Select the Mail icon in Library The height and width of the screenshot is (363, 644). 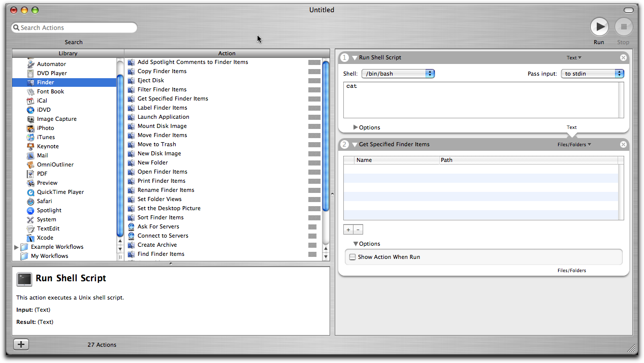point(30,155)
